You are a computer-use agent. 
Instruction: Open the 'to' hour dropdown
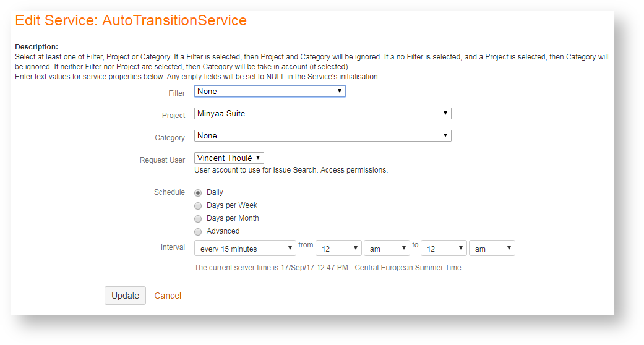tap(444, 249)
